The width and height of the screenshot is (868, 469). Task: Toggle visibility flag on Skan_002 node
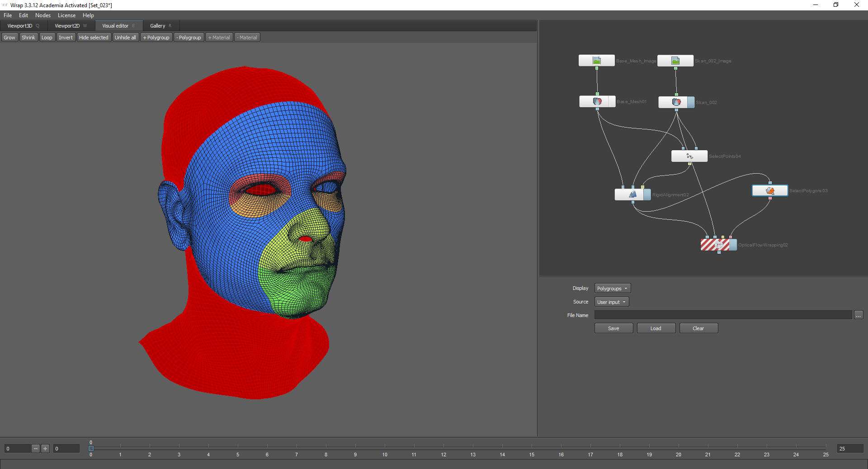click(x=691, y=102)
